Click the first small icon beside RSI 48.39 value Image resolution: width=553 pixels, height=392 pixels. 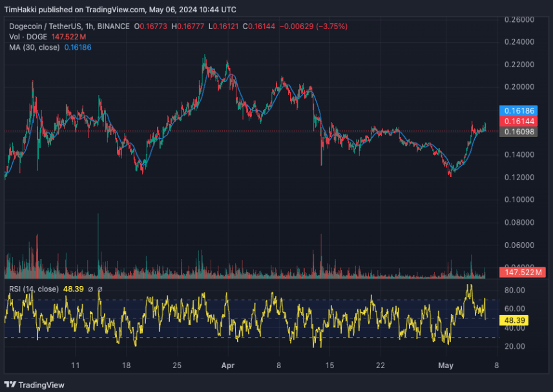pyautogui.click(x=90, y=289)
